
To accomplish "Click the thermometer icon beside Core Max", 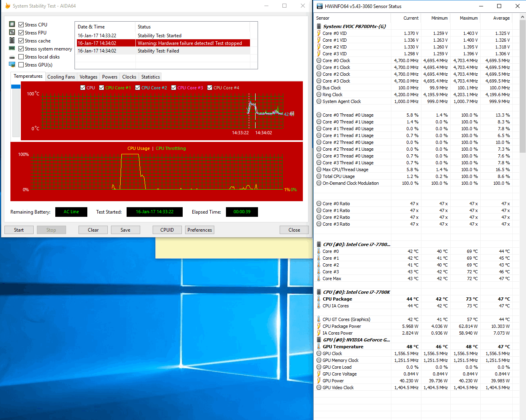I will click(319, 279).
